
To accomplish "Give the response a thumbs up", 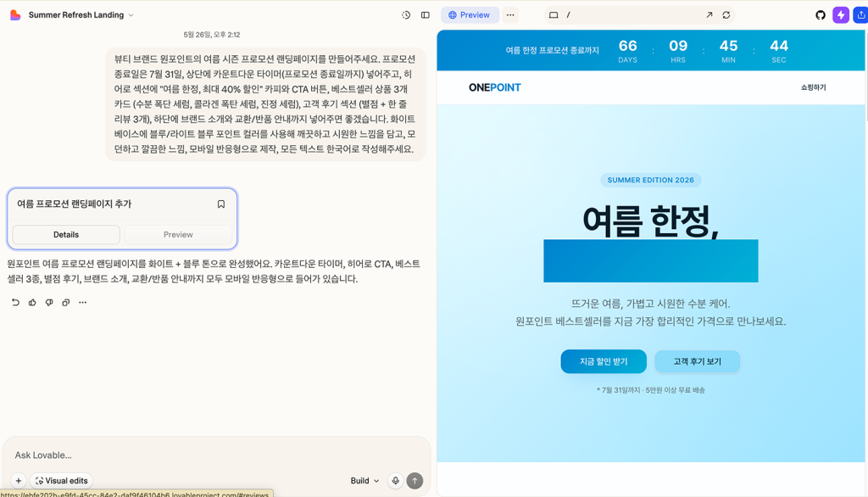I will [32, 303].
